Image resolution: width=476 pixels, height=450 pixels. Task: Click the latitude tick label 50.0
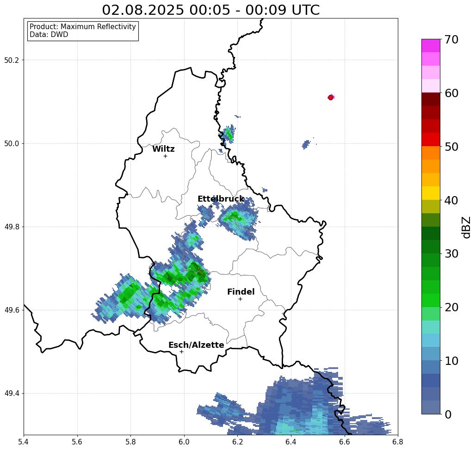(x=12, y=143)
